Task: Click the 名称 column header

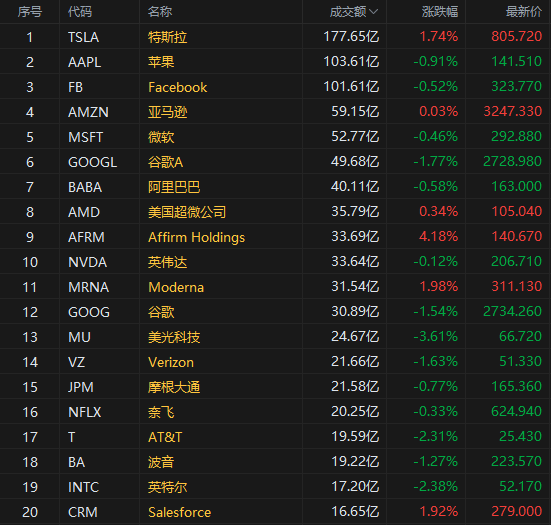Action: (x=160, y=12)
